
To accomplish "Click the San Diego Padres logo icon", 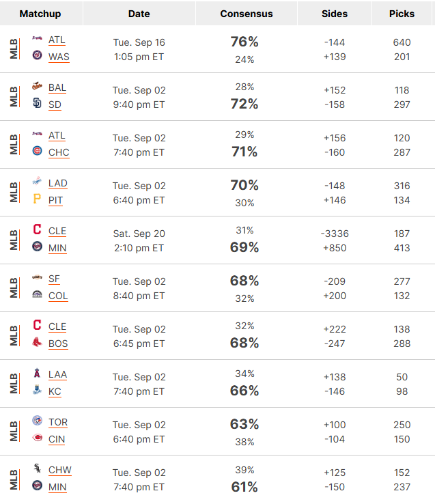I will click(37, 103).
